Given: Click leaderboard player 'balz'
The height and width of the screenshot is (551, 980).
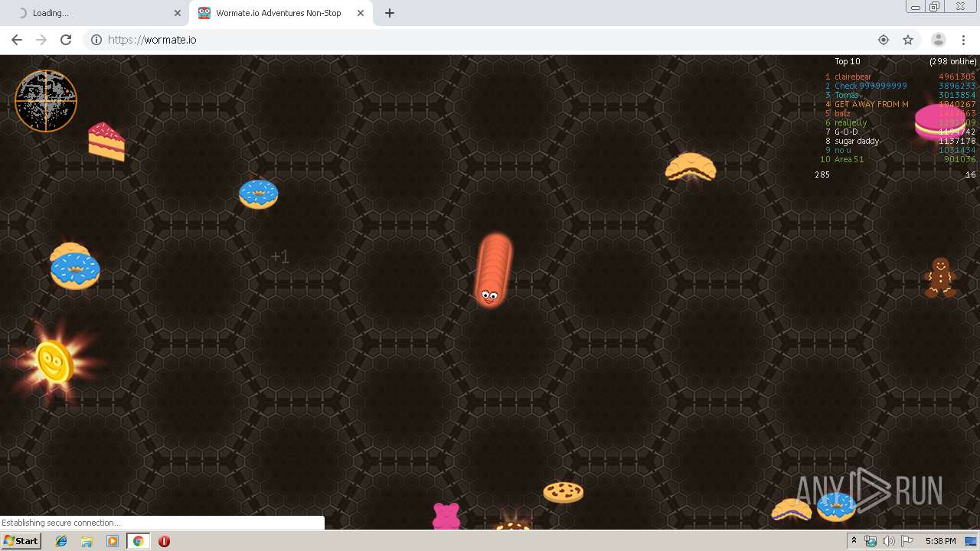Looking at the screenshot, I should pos(842,113).
